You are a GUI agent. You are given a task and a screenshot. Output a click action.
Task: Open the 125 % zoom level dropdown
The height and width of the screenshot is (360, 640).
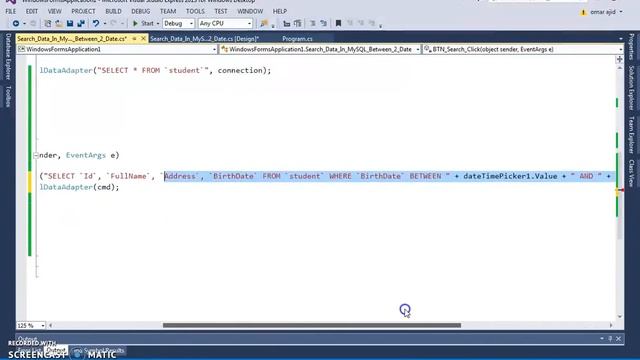[31, 325]
